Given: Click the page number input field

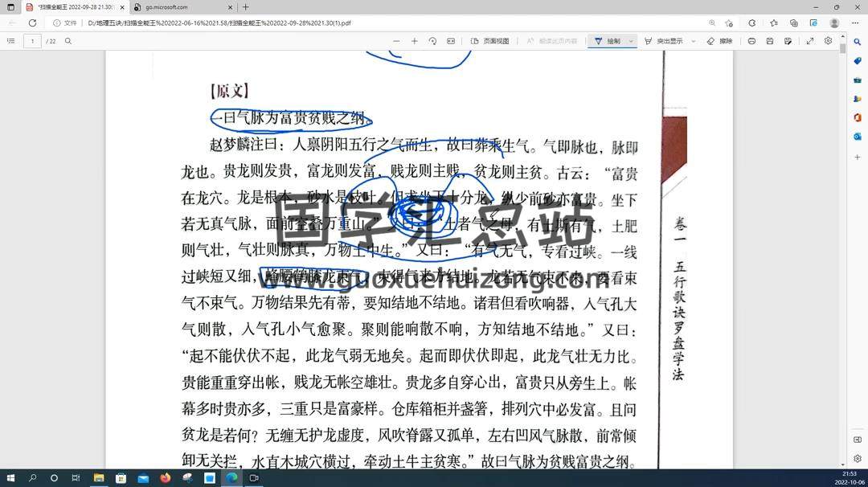Looking at the screenshot, I should tap(33, 41).
